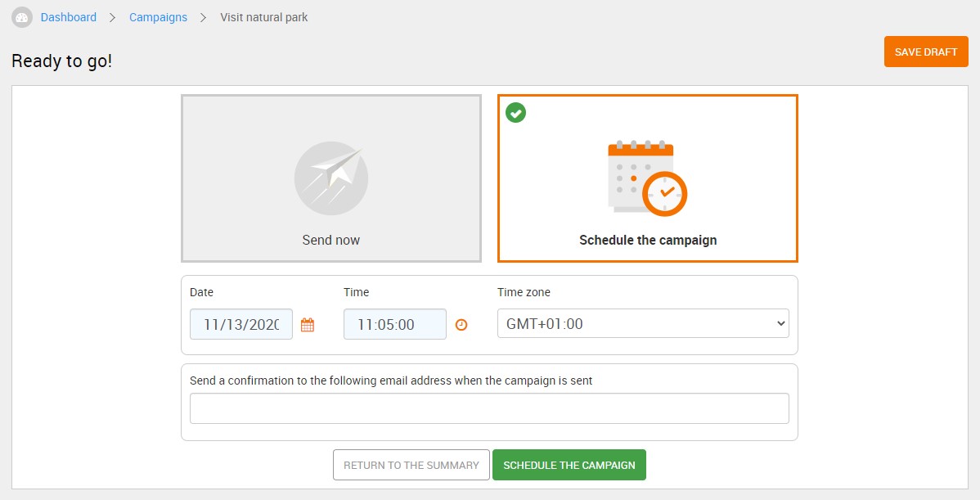Go to the Dashboard breadcrumb link

(68, 17)
